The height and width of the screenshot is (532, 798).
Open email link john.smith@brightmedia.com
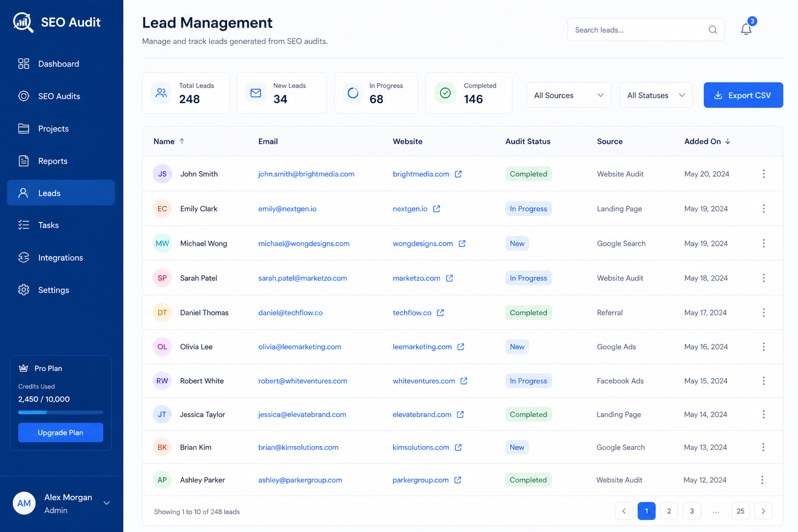[307, 174]
